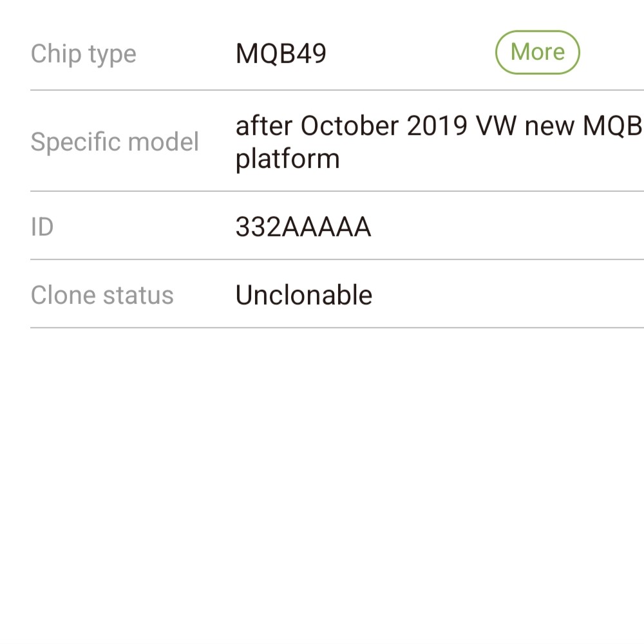Click the word October in model description

(350, 126)
